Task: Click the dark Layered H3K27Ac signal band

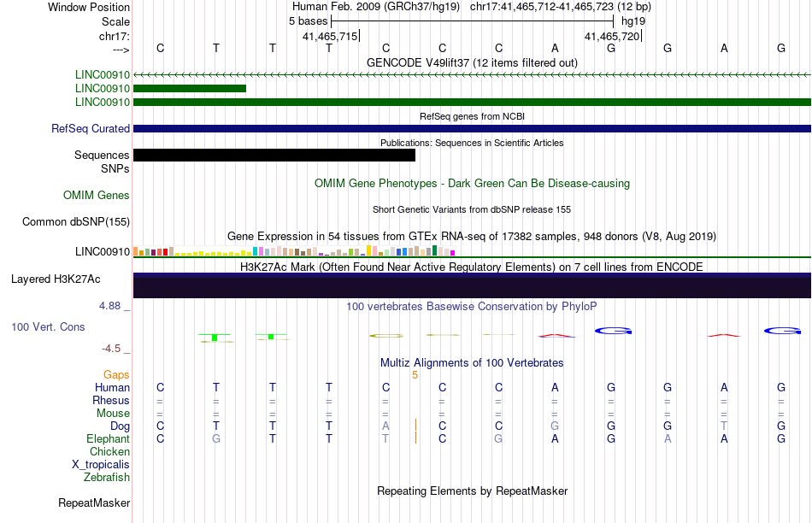Action: (x=472, y=285)
